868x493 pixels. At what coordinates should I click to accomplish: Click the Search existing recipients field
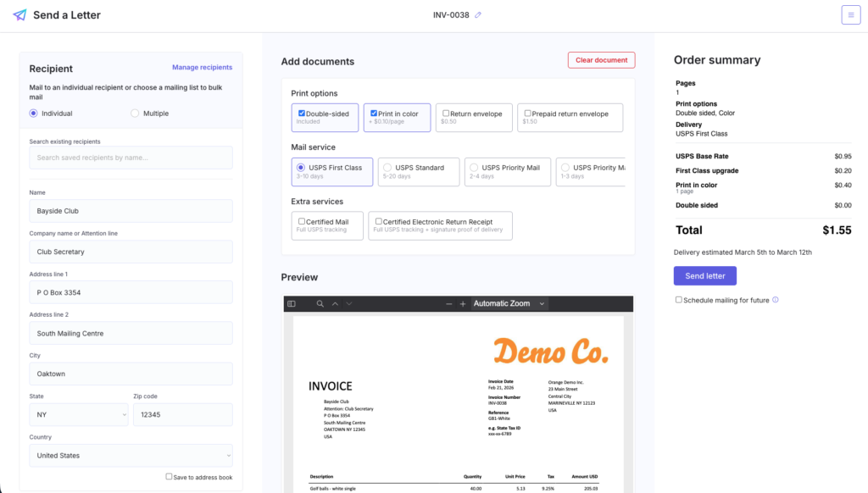click(131, 158)
